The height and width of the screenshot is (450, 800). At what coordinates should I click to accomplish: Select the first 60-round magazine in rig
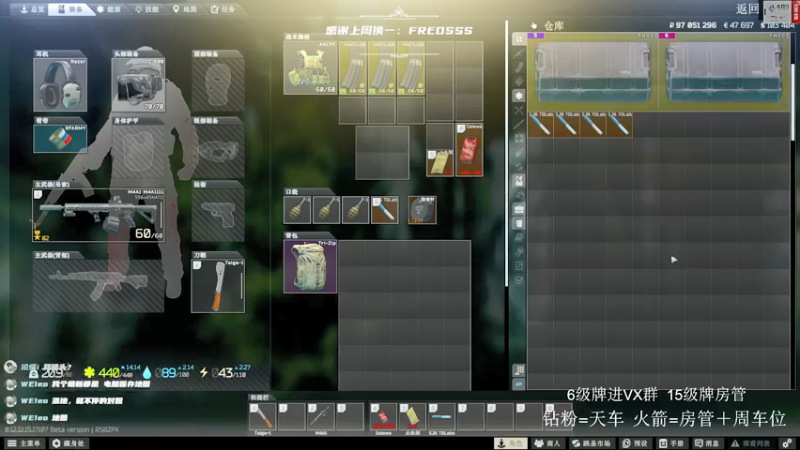(353, 68)
